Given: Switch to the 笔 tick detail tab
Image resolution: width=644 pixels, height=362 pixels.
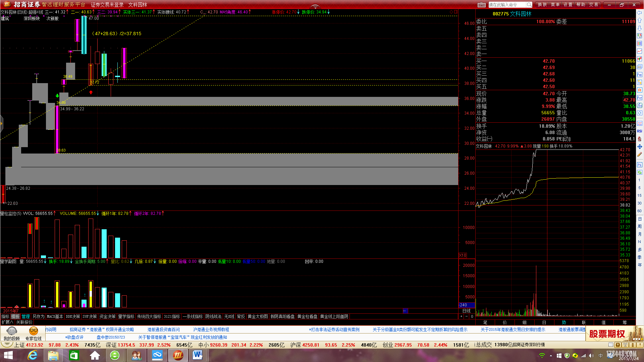Looking at the screenshot, I should [485, 322].
